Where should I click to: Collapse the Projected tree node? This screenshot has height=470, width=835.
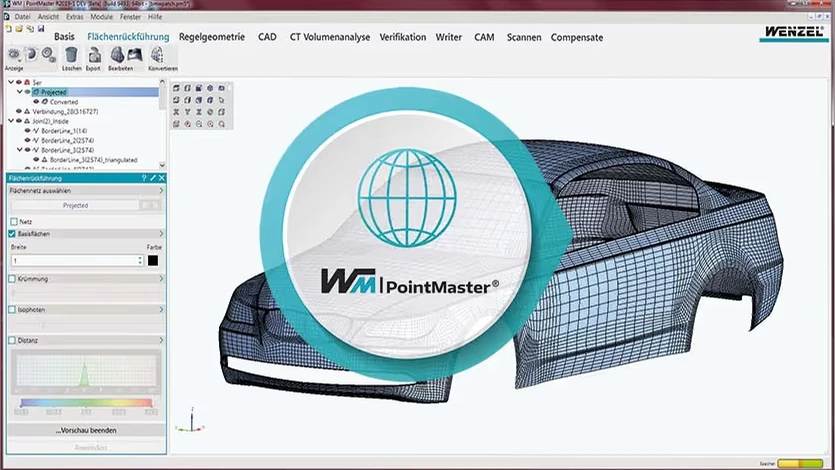(x=20, y=92)
